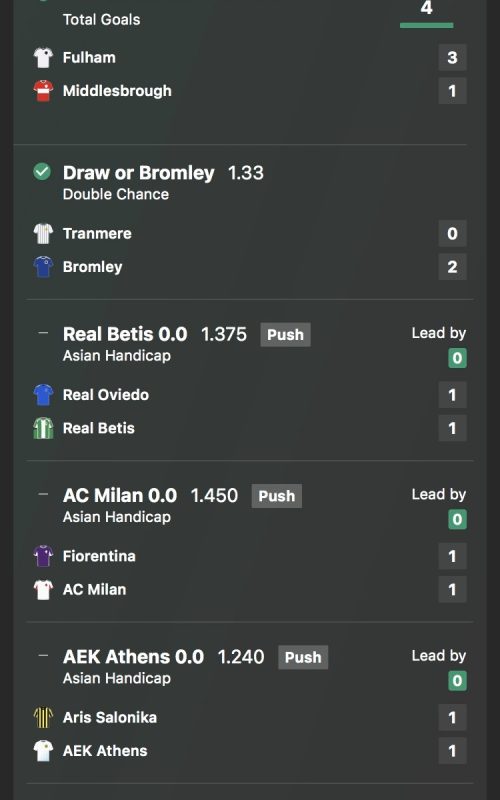Viewport: 500px width, 800px height.
Task: Select the Push badge on the AC Milan bet
Action: click(x=277, y=496)
